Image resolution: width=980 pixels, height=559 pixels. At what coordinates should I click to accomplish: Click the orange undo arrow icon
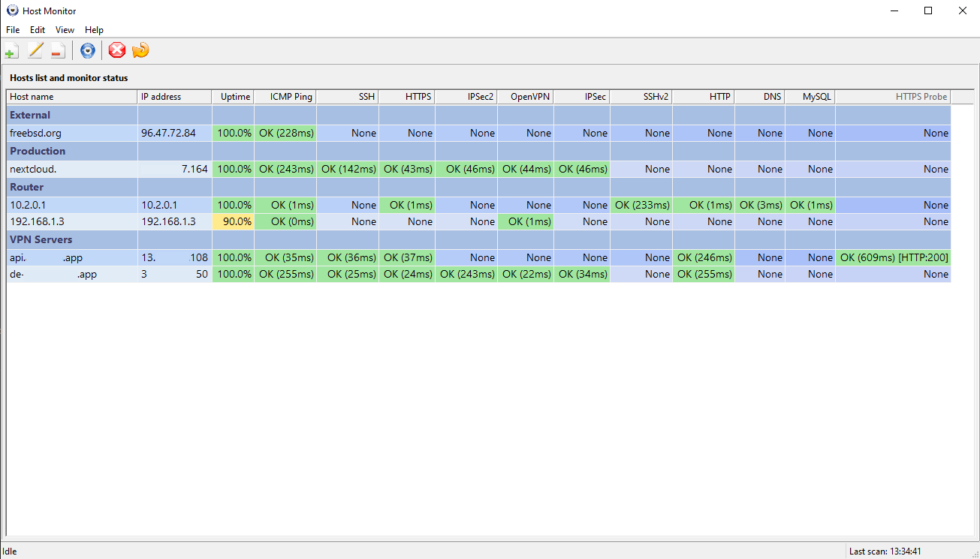coord(140,50)
